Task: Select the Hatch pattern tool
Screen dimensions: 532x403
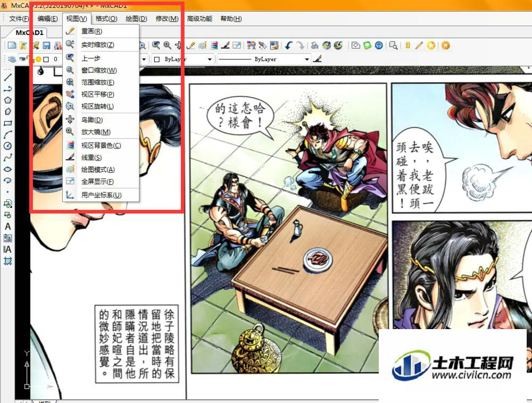Action: pyautogui.click(x=7, y=261)
